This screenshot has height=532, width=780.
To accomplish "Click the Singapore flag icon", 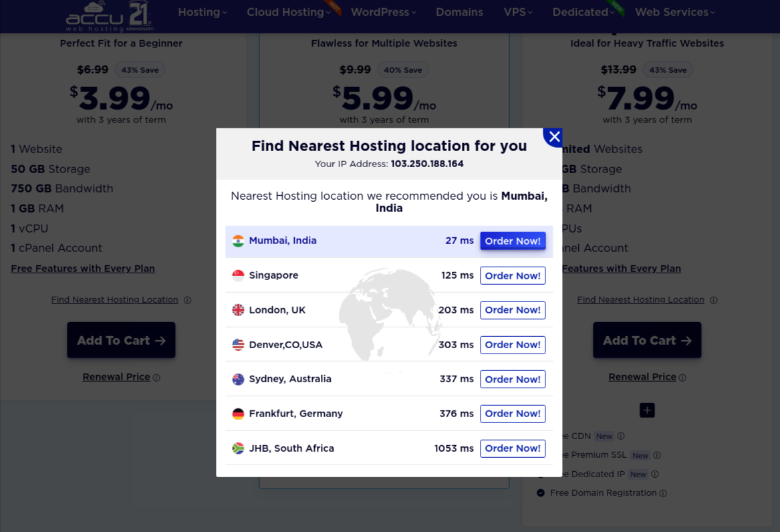I will coord(238,276).
